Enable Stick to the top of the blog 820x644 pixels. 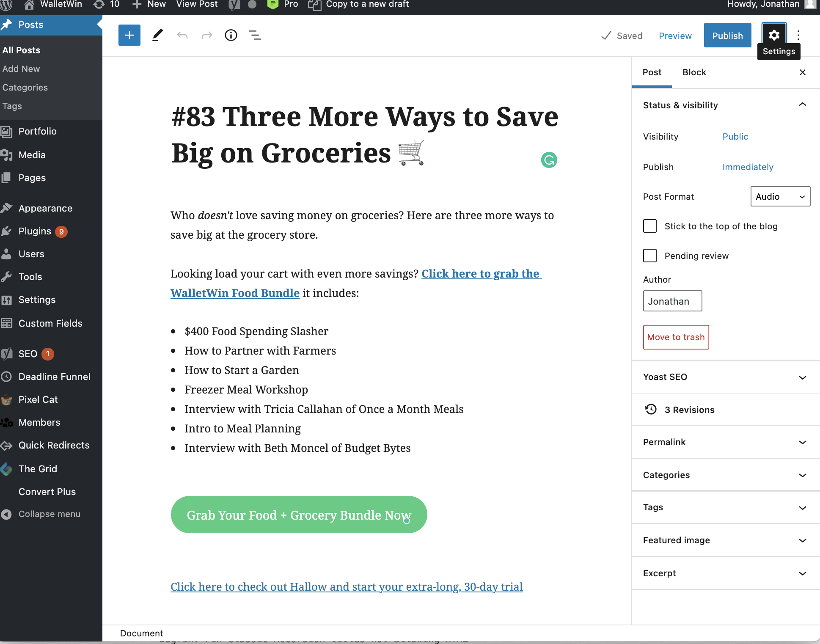point(650,226)
